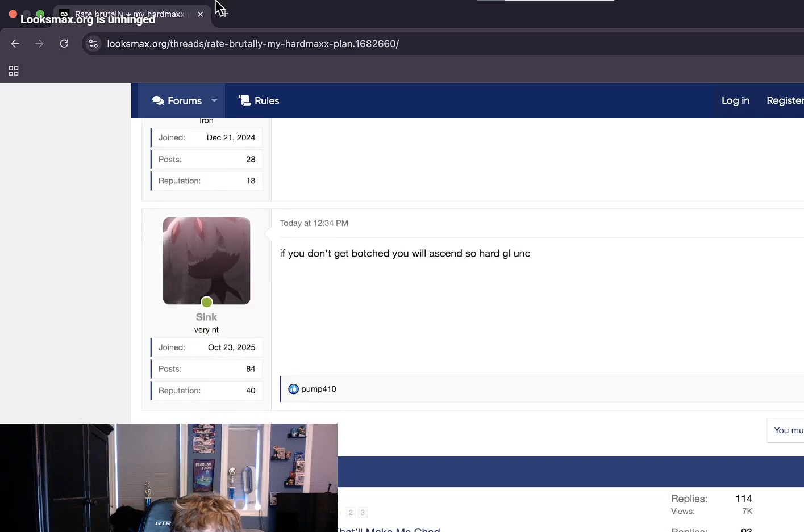The height and width of the screenshot is (532, 804).
Task: Open the 'Today at 12:34 PM' post timestamp
Action: pyautogui.click(x=314, y=223)
